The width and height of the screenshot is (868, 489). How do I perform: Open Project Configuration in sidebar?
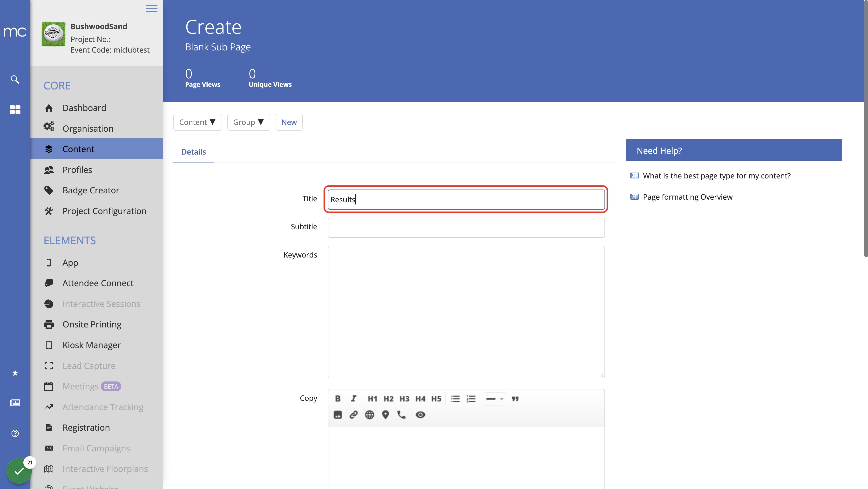click(96, 211)
